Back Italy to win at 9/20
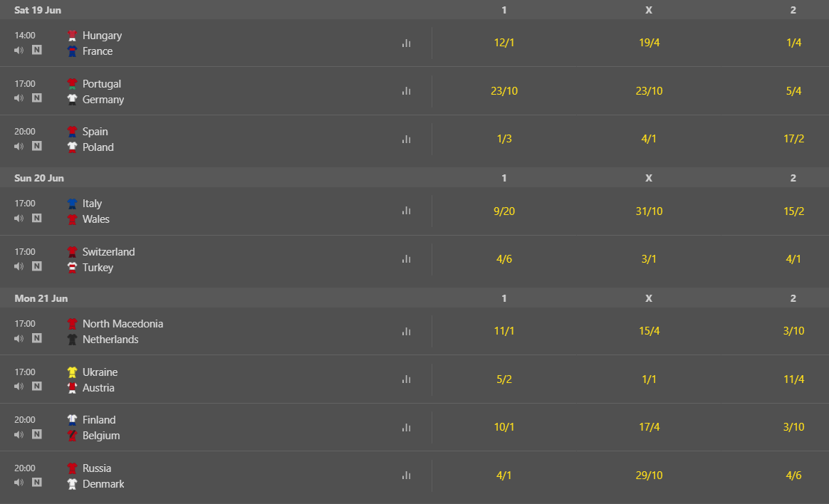The width and height of the screenshot is (829, 504). coord(504,211)
